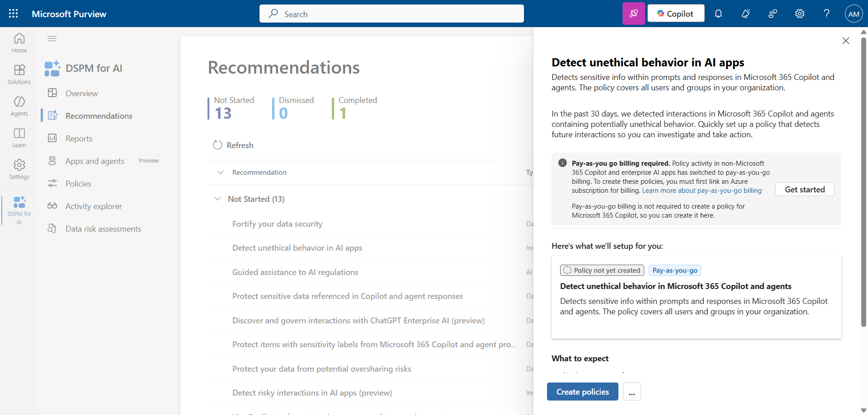Click the pink rocket icon button

tap(633, 14)
